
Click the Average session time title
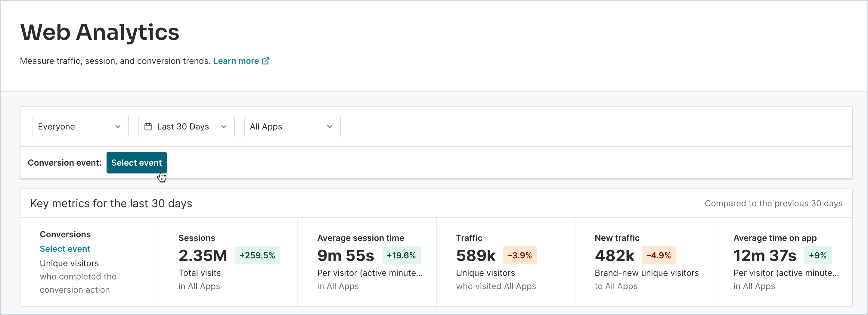[x=361, y=238]
